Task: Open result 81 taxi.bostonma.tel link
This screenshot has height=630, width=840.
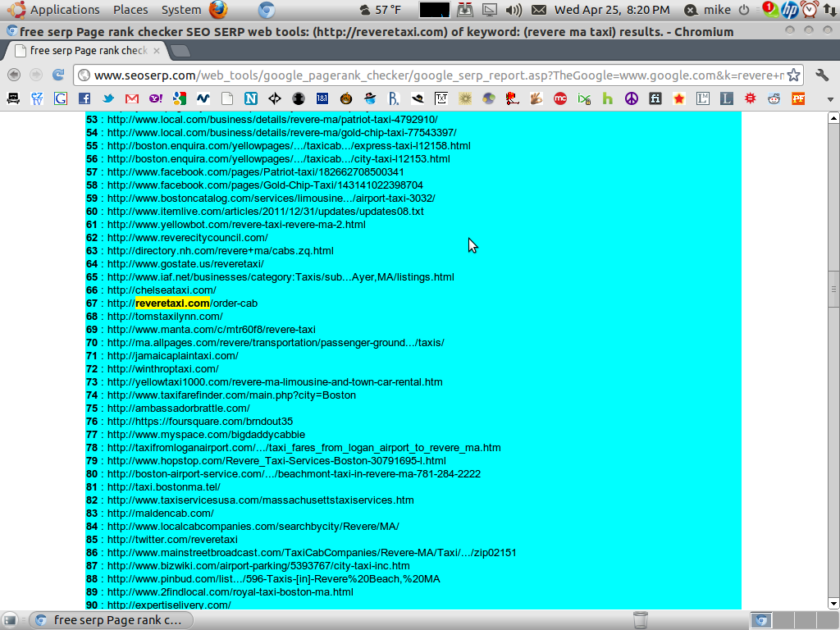Action: pyautogui.click(x=163, y=487)
